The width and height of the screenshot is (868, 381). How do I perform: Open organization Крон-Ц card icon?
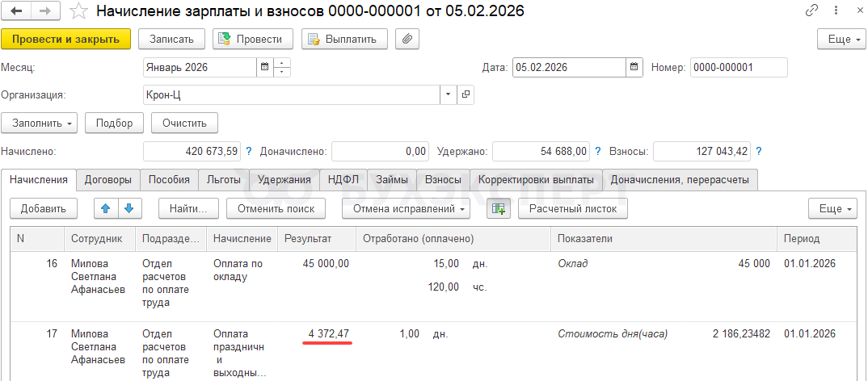pos(465,94)
